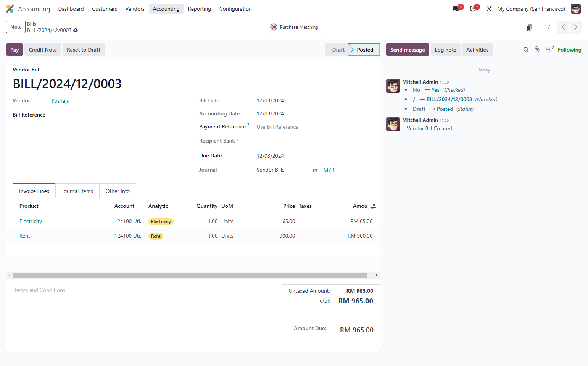The width and height of the screenshot is (588, 366).
Task: Select the Invoice Lines tab
Action: coord(34,191)
